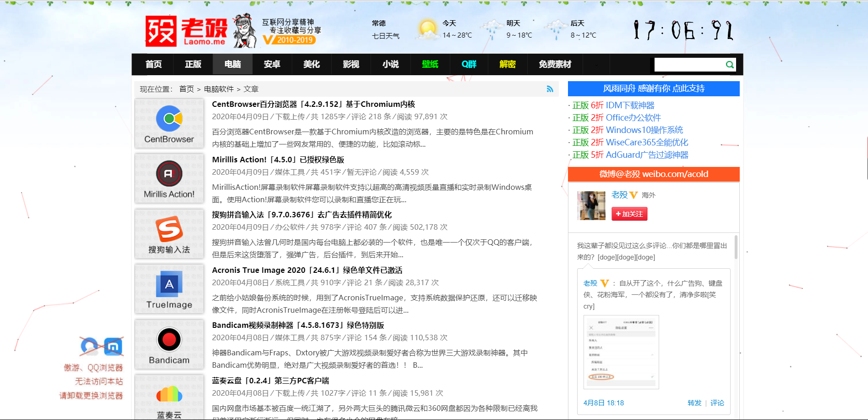Click the 17:06 handwritten clock display
This screenshot has height=420, width=868.
click(x=683, y=30)
